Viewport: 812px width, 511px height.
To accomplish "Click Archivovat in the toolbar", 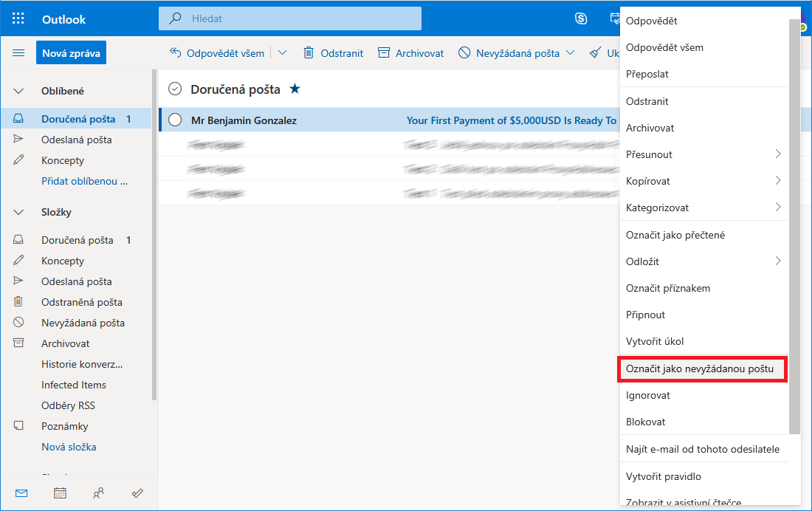I will [410, 53].
